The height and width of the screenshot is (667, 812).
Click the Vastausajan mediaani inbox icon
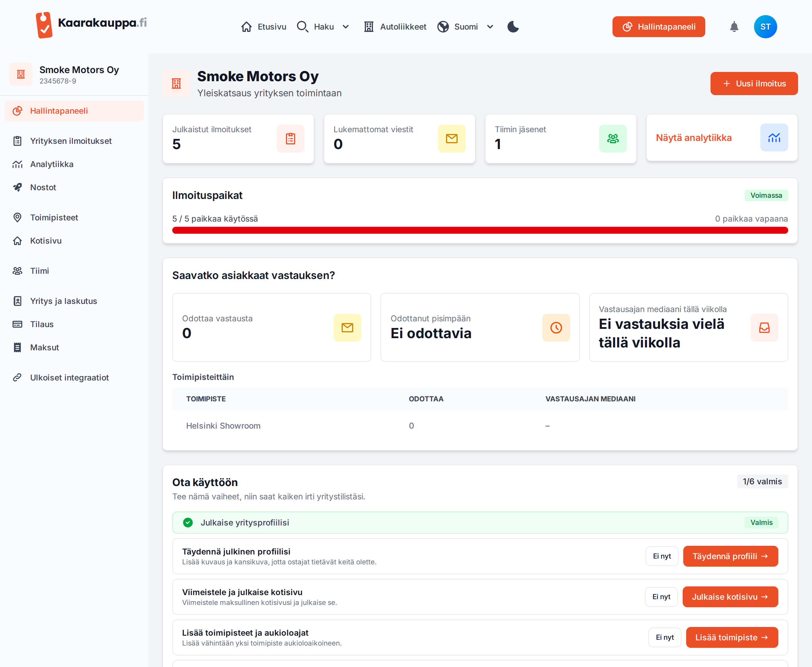tap(764, 327)
